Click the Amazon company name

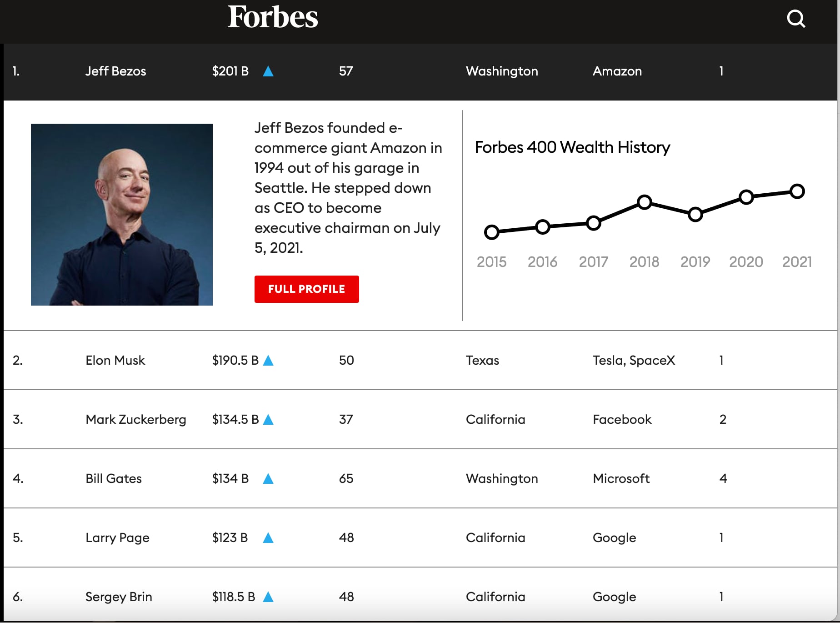coord(617,71)
